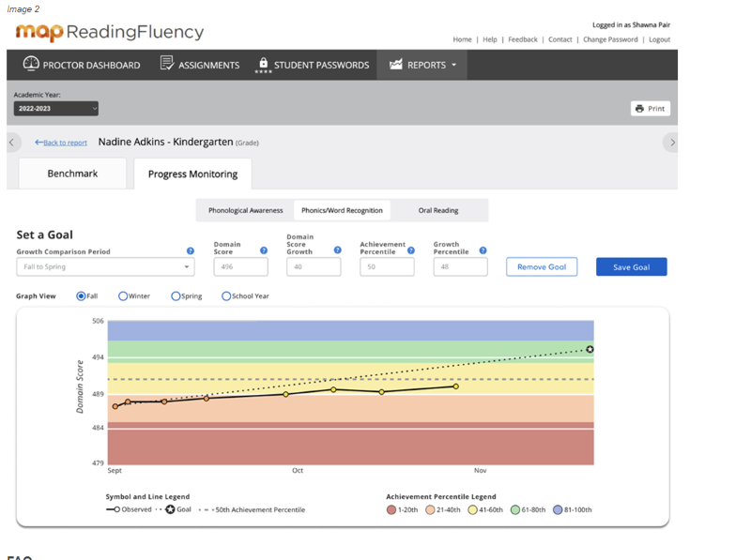Open the Phonological Awareness tab
Screen dimensions: 751x560
(245, 211)
